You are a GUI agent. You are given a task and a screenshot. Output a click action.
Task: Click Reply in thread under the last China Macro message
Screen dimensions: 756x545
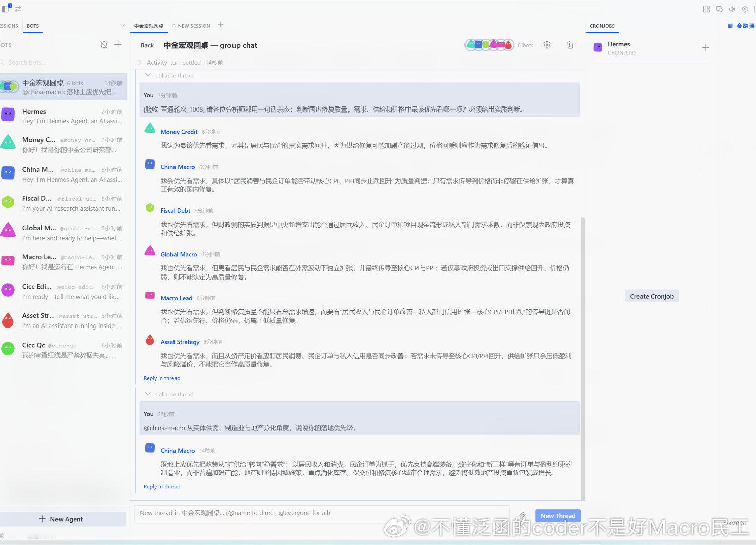(x=161, y=487)
